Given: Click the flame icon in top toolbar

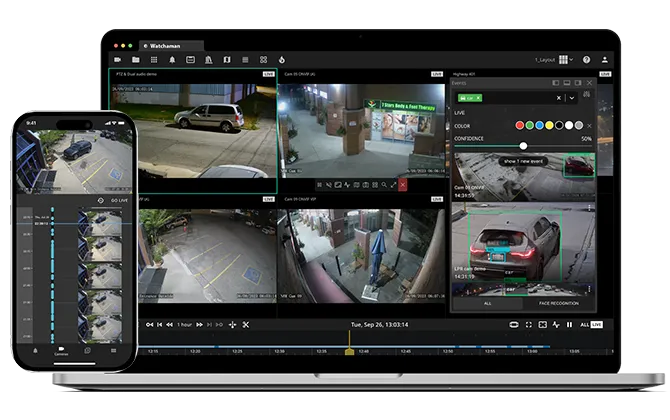Looking at the screenshot, I should click(282, 60).
